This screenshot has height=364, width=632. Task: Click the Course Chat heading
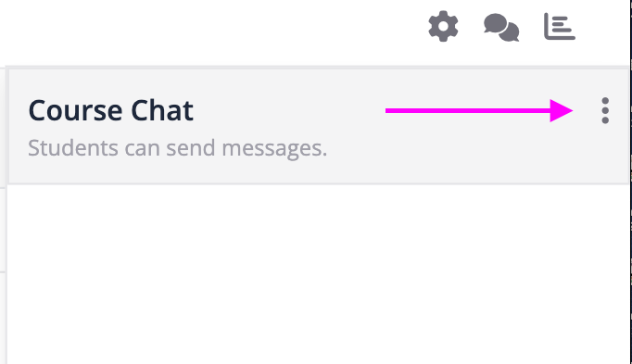(x=111, y=110)
